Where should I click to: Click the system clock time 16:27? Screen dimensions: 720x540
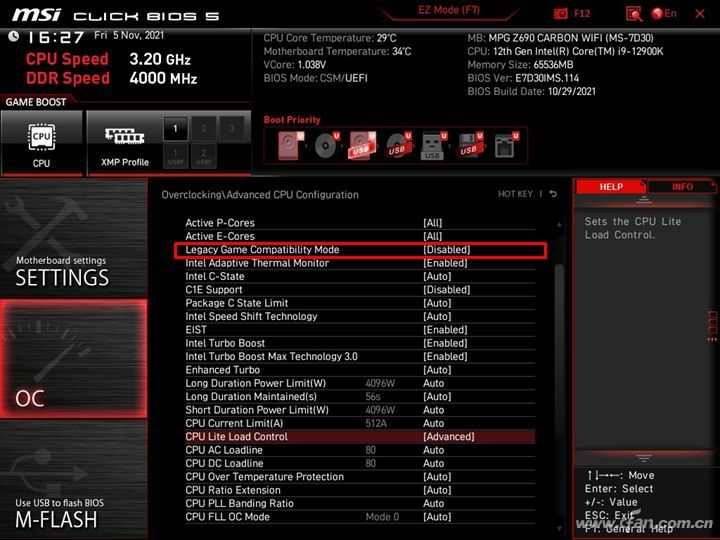click(56, 37)
